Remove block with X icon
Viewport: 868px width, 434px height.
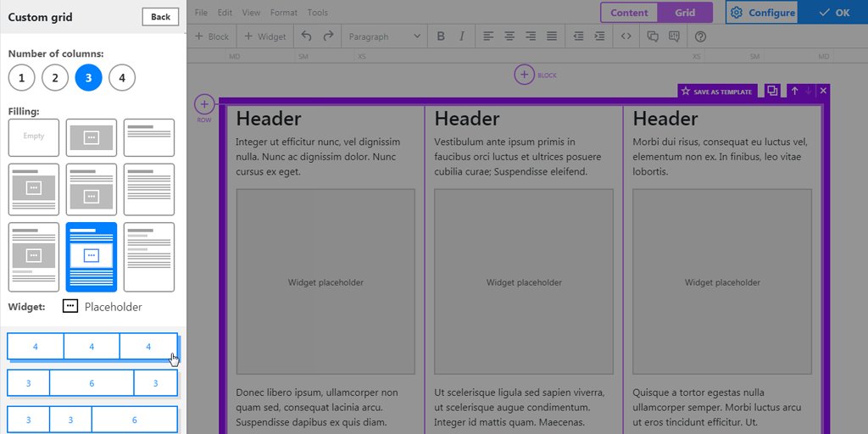823,91
